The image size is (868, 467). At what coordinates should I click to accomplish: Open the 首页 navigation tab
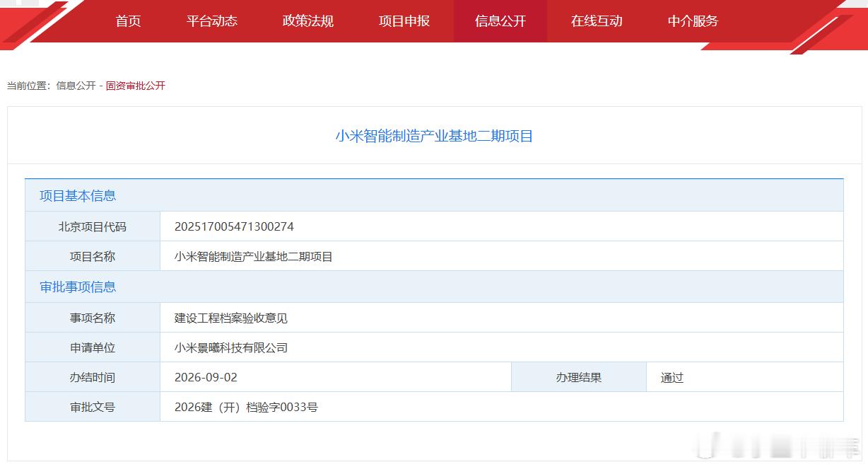(128, 21)
